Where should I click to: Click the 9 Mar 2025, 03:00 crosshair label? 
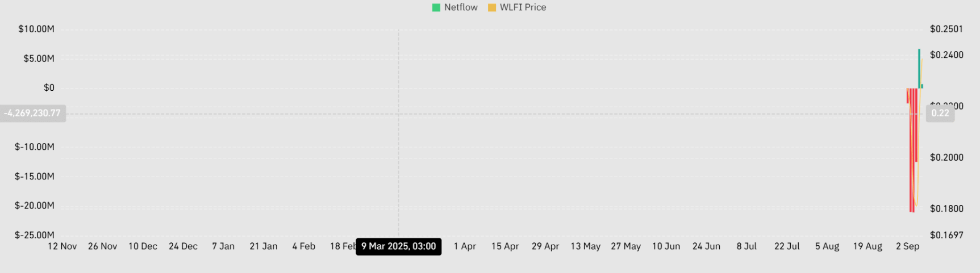click(398, 246)
